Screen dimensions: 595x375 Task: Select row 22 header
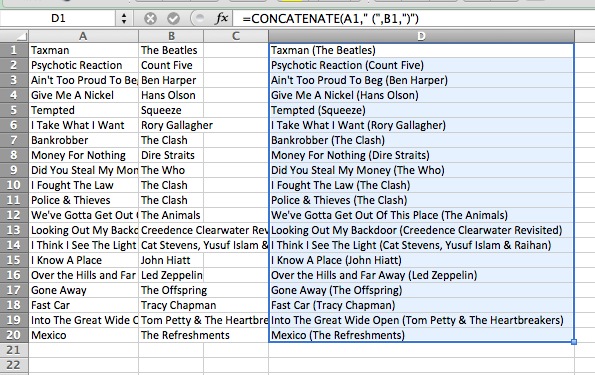[14, 365]
